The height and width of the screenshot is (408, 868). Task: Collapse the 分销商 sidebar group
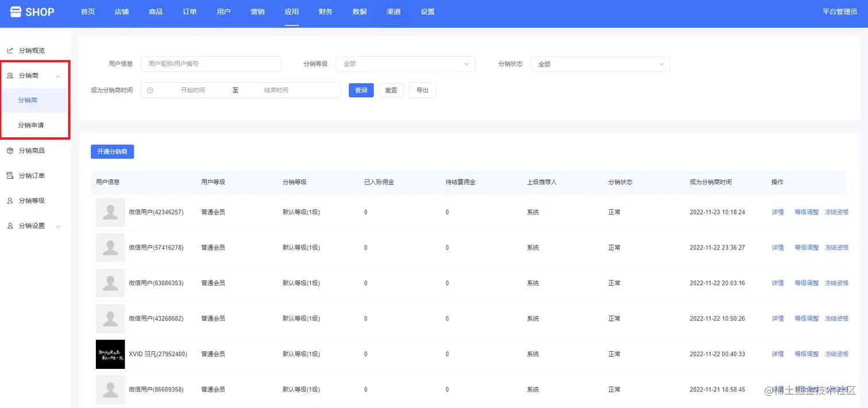click(58, 76)
